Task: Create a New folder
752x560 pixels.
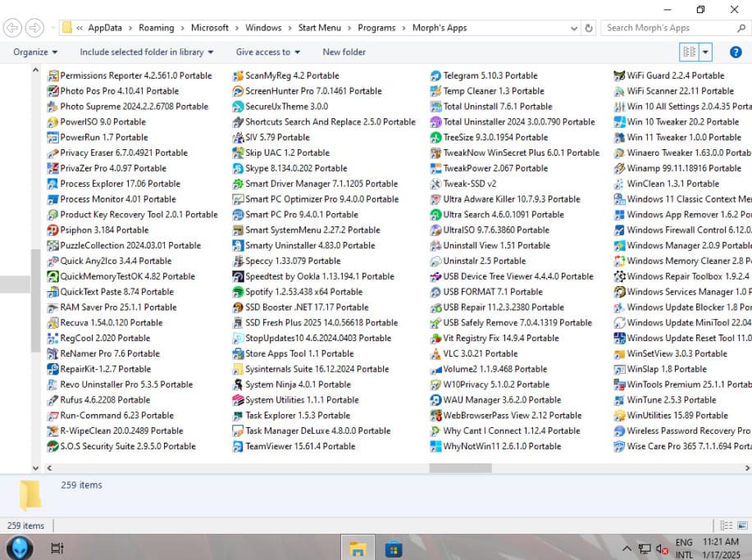Action: (344, 52)
